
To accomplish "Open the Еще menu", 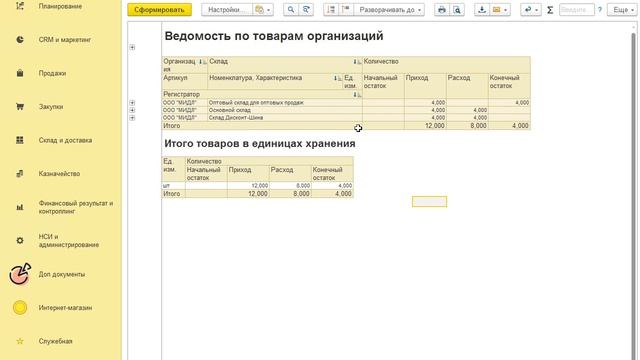I will coord(622,10).
